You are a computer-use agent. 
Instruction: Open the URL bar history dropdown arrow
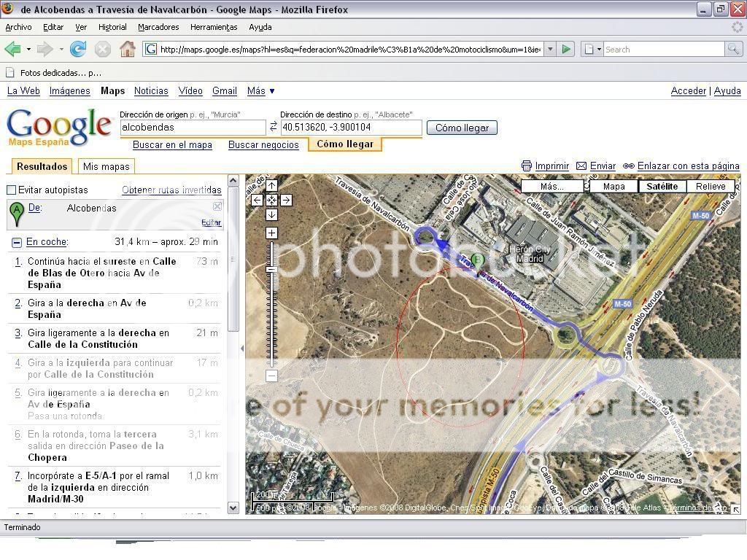(x=550, y=50)
